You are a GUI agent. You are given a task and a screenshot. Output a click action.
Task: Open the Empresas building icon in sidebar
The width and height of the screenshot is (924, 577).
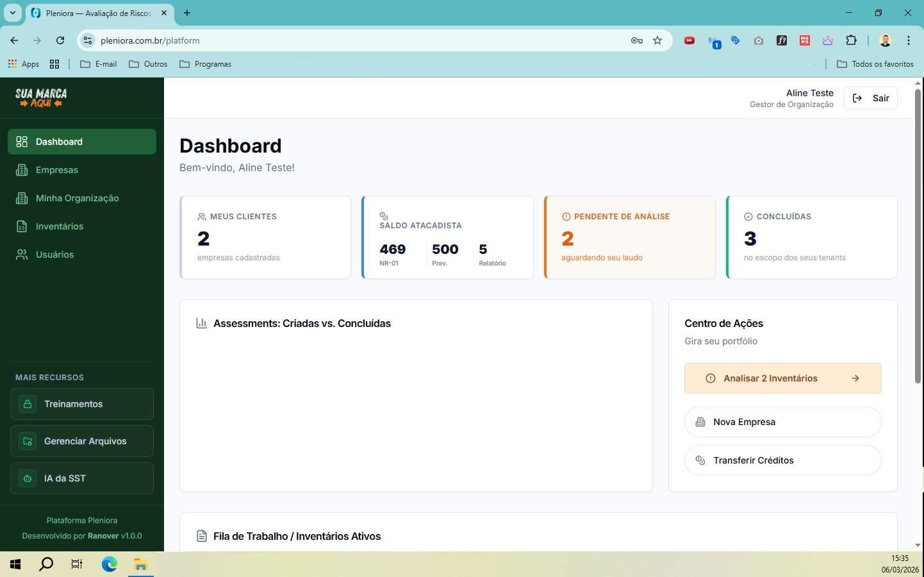point(21,170)
